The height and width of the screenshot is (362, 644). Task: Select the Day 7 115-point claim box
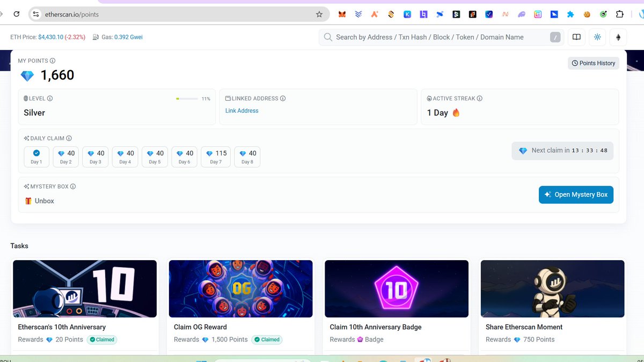click(x=216, y=157)
